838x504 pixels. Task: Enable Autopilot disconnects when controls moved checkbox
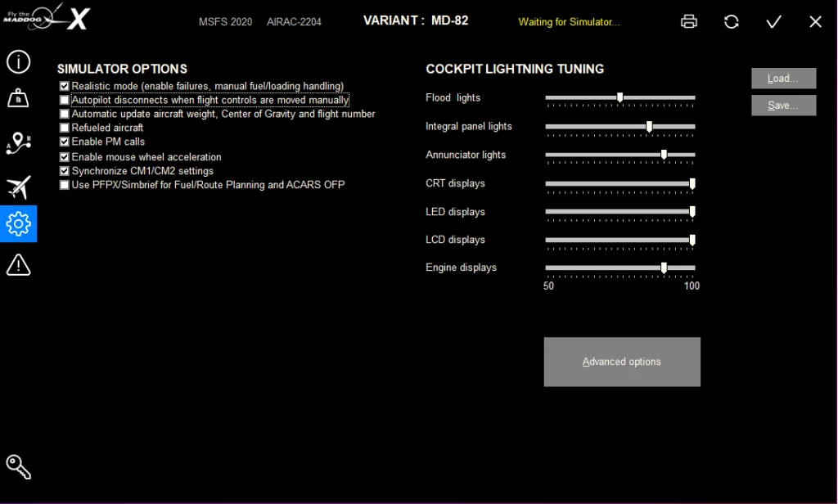(64, 100)
